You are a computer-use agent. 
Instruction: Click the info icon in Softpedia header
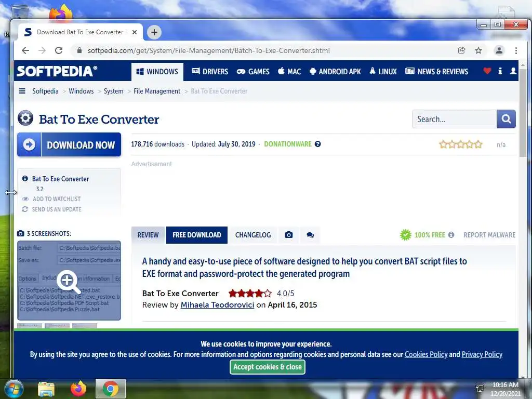(500, 71)
